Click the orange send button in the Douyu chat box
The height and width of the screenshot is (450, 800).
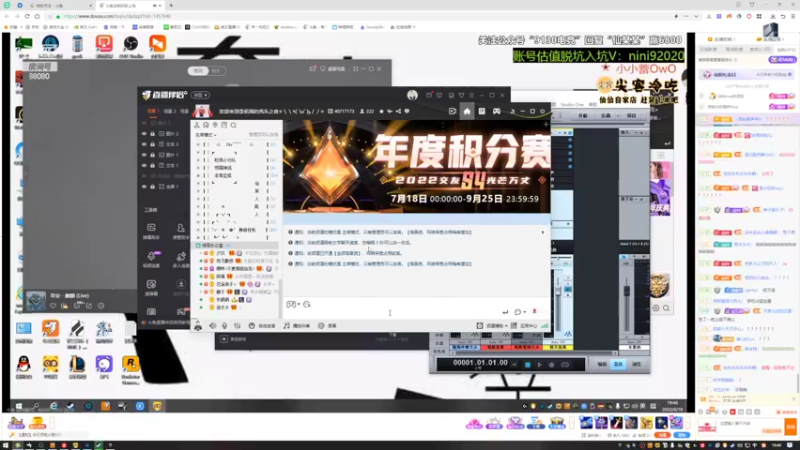790,426
